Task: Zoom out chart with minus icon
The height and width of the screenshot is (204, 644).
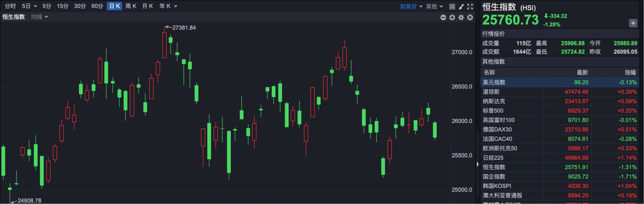Action: coord(443,17)
